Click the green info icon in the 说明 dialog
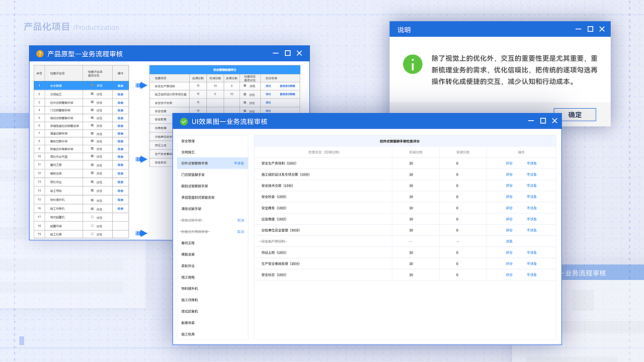The width and height of the screenshot is (644, 362). (413, 64)
